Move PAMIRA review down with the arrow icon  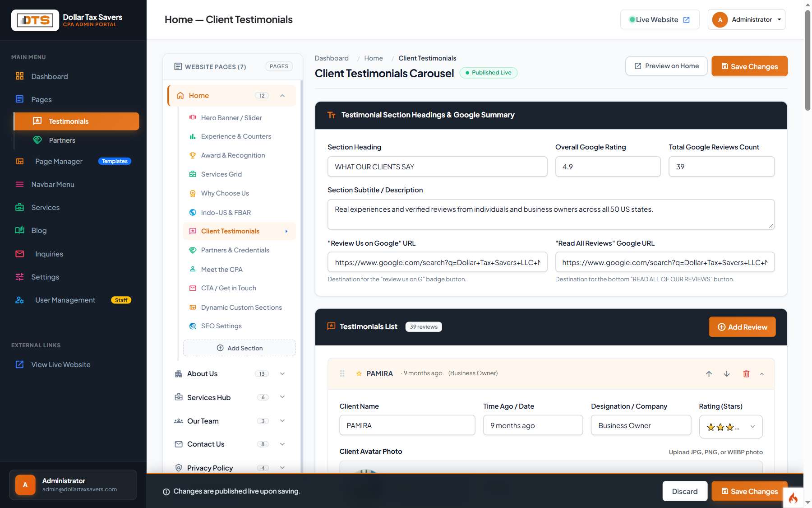coord(727,374)
